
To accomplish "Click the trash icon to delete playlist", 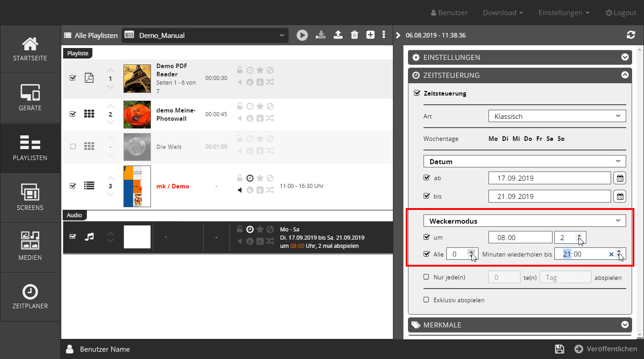I will pyautogui.click(x=354, y=35).
